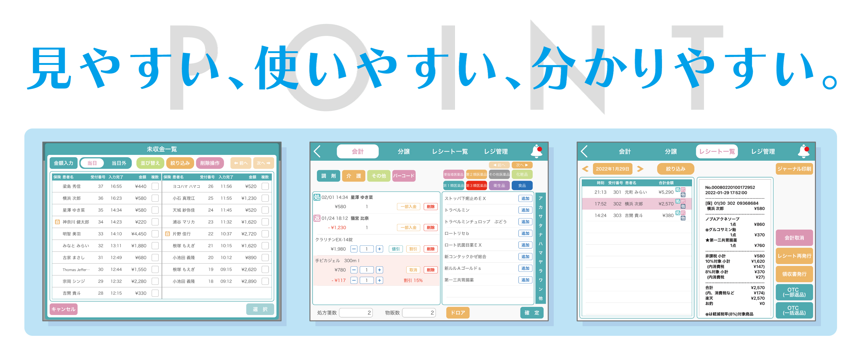Click レシート再発行 button
Image resolution: width=868 pixels, height=359 pixels.
[x=794, y=256]
